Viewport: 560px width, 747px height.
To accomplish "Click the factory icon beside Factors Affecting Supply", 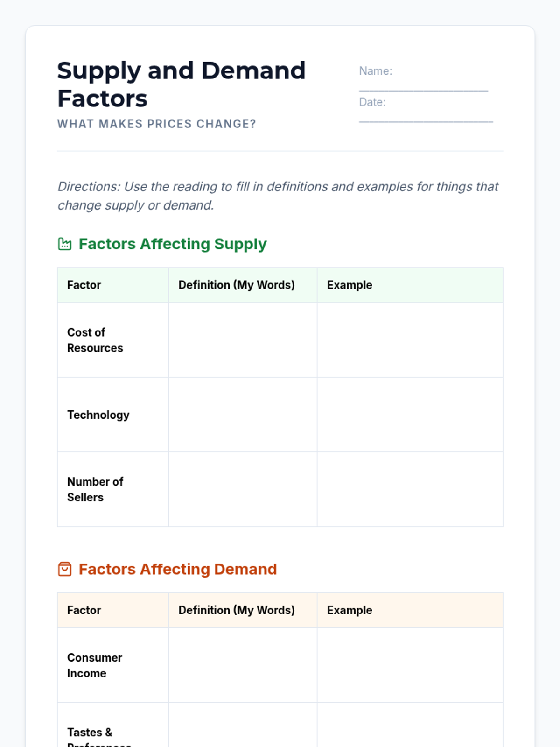I will click(64, 244).
